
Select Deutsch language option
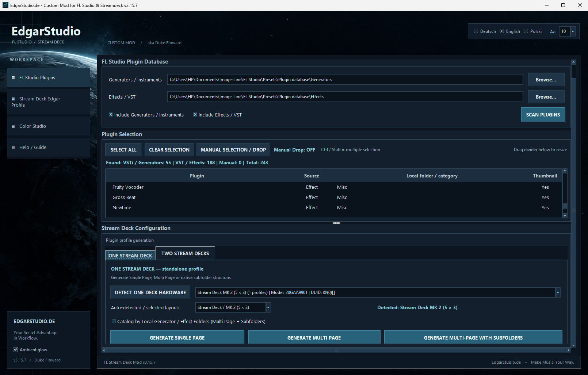(485, 31)
